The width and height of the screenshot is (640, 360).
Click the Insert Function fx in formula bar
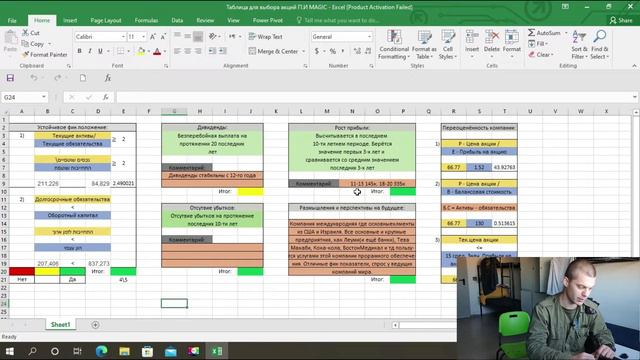coord(105,97)
